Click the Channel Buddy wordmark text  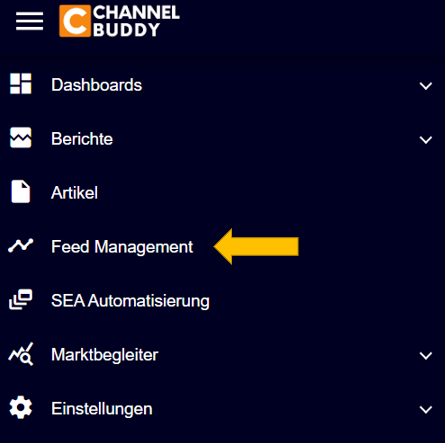pyautogui.click(x=136, y=21)
